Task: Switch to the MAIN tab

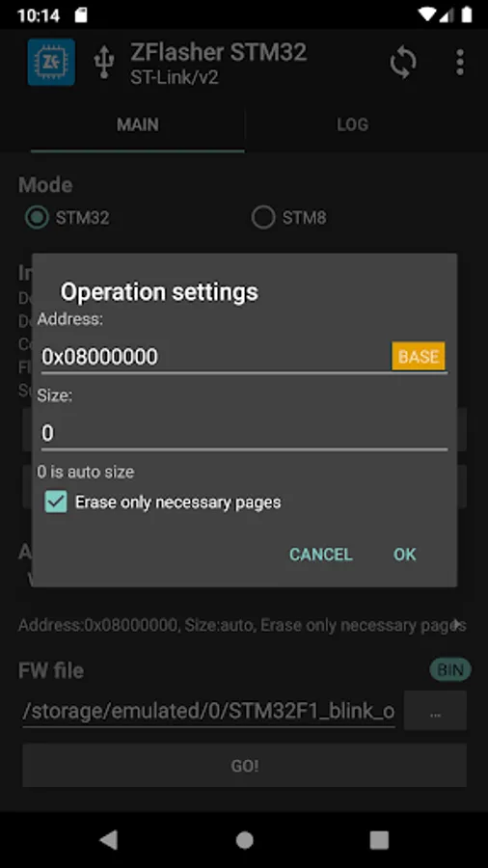Action: coord(137,124)
